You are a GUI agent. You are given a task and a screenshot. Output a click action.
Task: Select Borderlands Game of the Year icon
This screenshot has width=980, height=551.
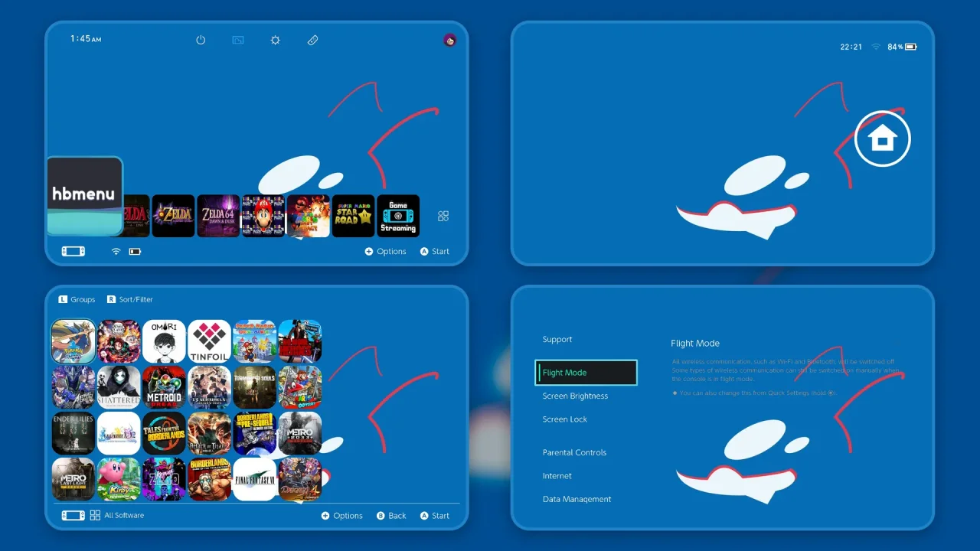pos(209,479)
